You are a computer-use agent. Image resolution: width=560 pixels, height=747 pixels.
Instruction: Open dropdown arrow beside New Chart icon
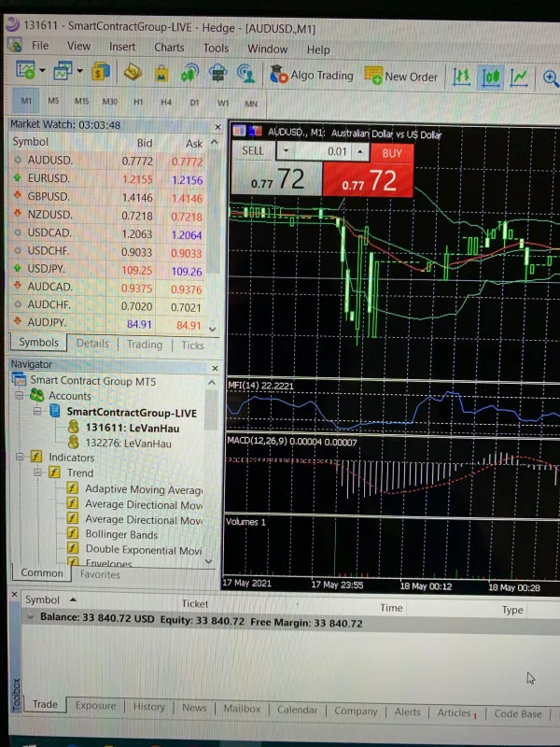44,72
